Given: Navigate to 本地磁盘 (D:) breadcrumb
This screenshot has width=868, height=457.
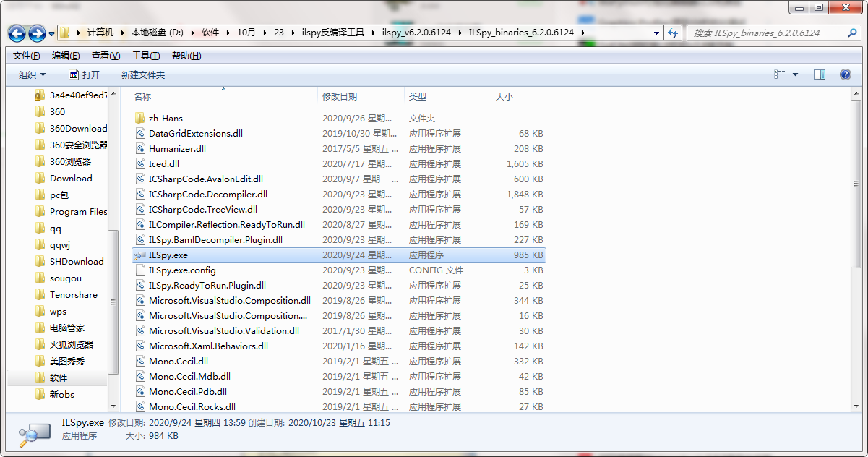Looking at the screenshot, I should (x=157, y=33).
